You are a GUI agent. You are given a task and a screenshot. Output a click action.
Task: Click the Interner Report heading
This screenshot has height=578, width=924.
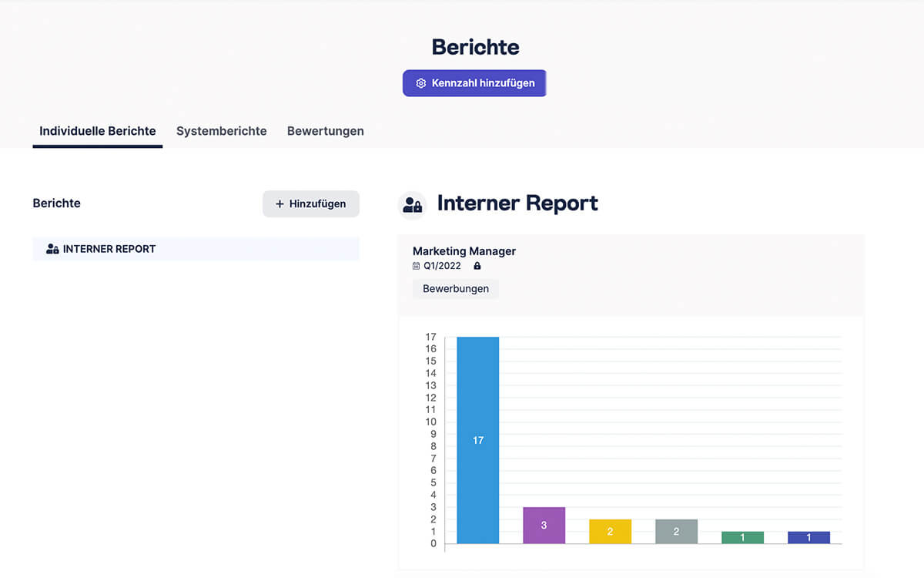[x=517, y=203]
